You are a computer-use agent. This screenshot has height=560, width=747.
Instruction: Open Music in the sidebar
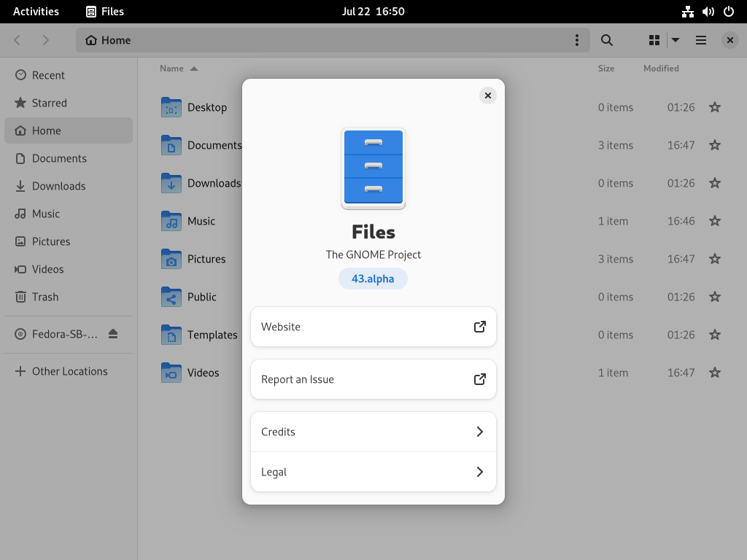pyautogui.click(x=69, y=214)
